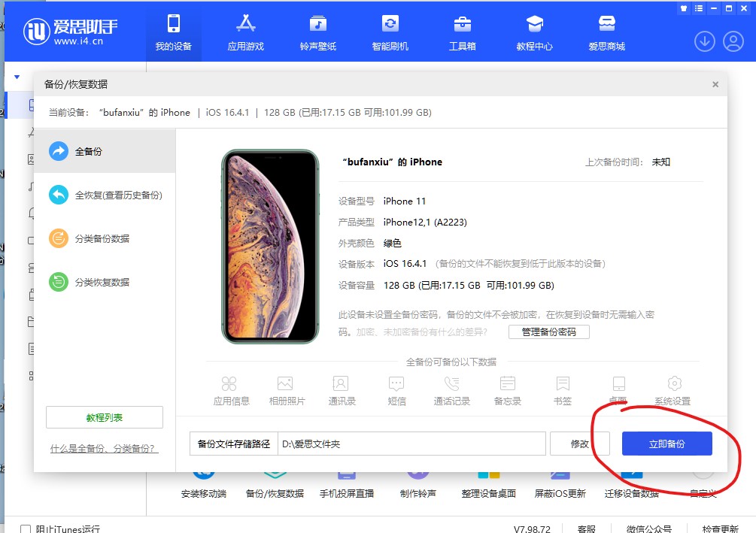The image size is (756, 533).
Task: Open the 爱思商城 store tab
Action: [x=606, y=33]
